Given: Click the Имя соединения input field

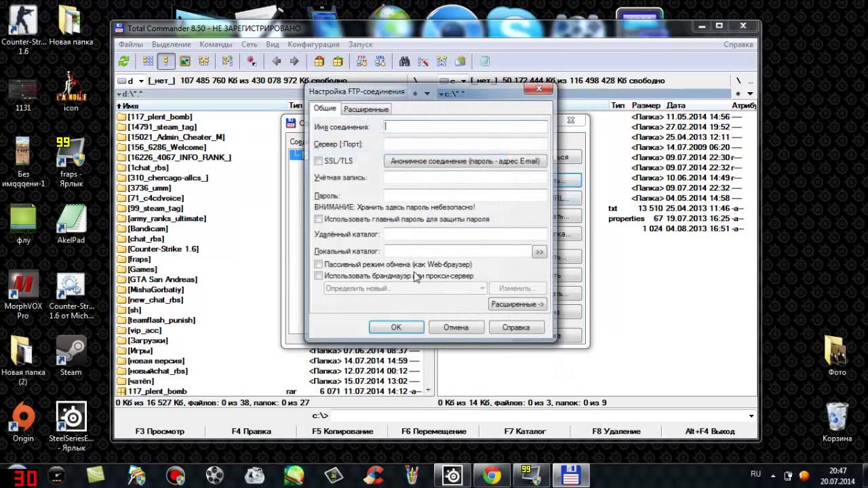Looking at the screenshot, I should tap(465, 126).
